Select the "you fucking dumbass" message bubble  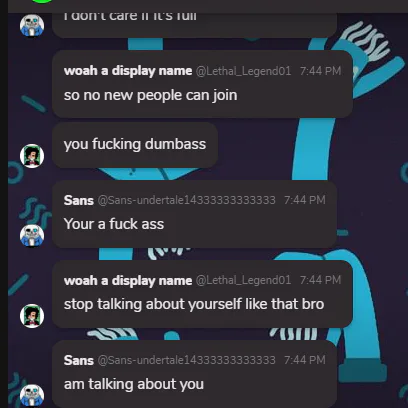coord(135,145)
